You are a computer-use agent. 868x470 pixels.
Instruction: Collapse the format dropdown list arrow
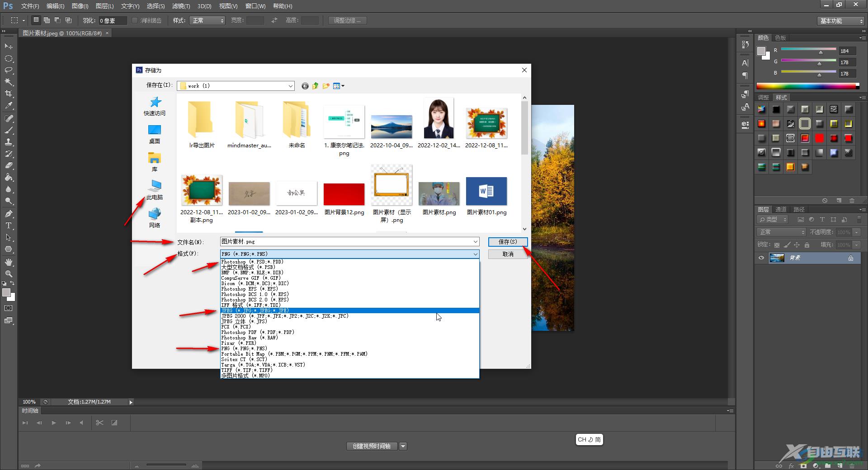pyautogui.click(x=475, y=254)
